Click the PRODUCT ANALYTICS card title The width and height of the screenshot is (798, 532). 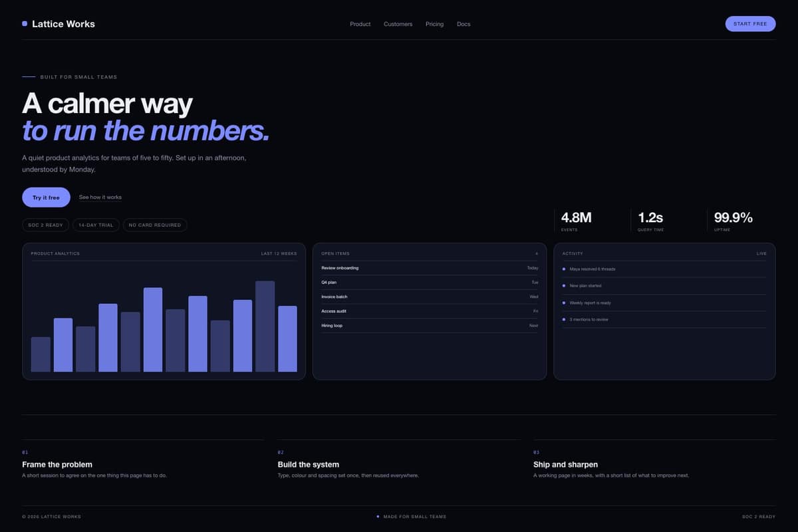(x=55, y=253)
